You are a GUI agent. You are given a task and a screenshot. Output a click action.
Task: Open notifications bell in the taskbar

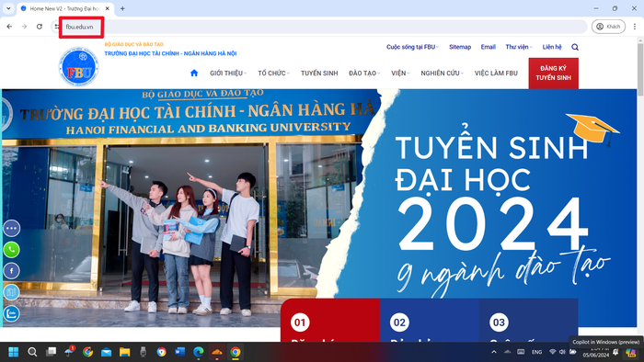pos(615,352)
